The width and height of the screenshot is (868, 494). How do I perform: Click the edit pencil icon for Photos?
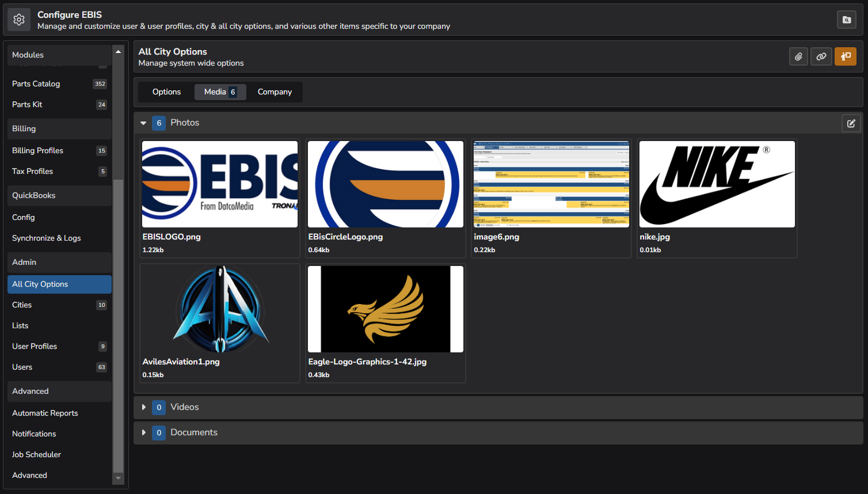coord(851,123)
